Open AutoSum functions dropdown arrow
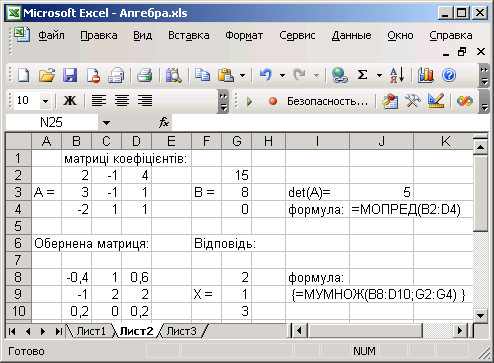Image resolution: width=494 pixels, height=363 pixels. click(x=379, y=75)
